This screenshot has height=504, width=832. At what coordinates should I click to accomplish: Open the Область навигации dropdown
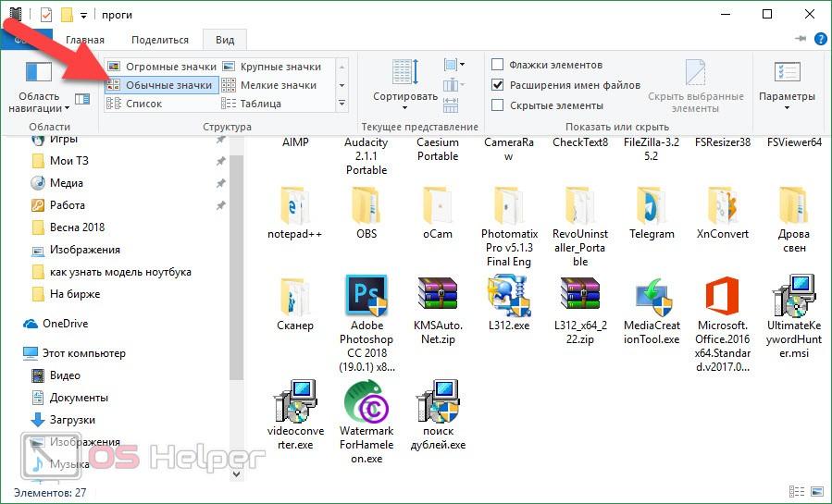(x=39, y=104)
